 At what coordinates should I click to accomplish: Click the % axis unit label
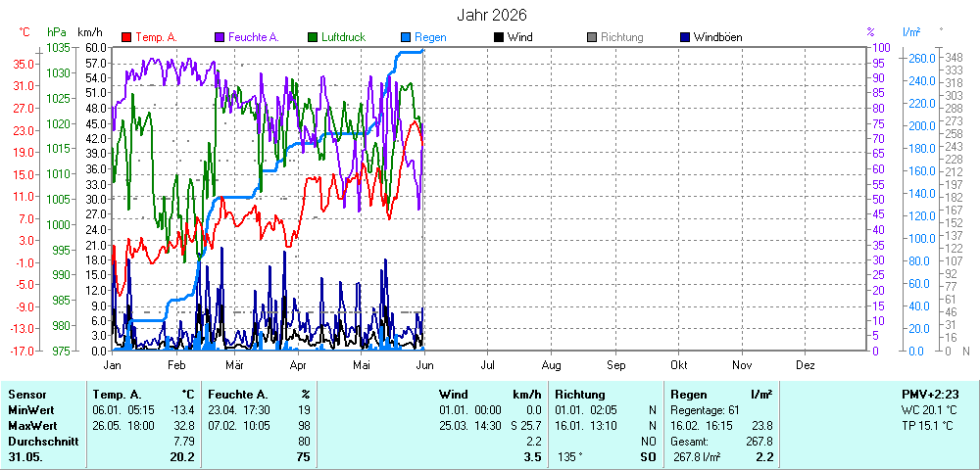click(871, 32)
